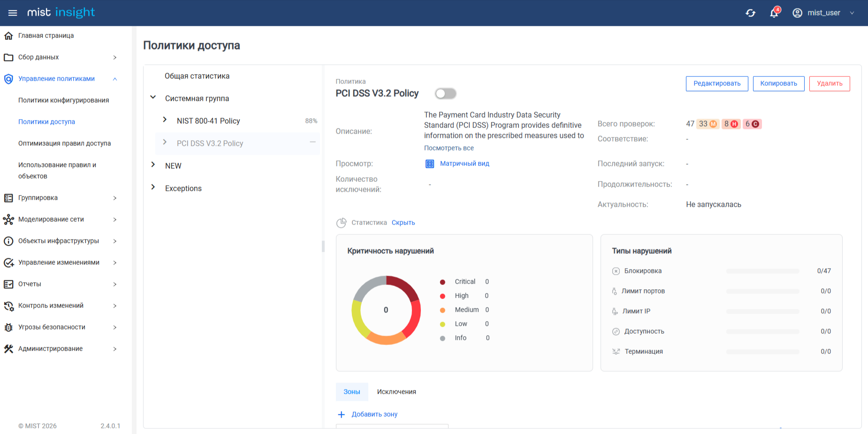Click the Critical legend red dot
The height and width of the screenshot is (434, 868).
[x=442, y=282]
